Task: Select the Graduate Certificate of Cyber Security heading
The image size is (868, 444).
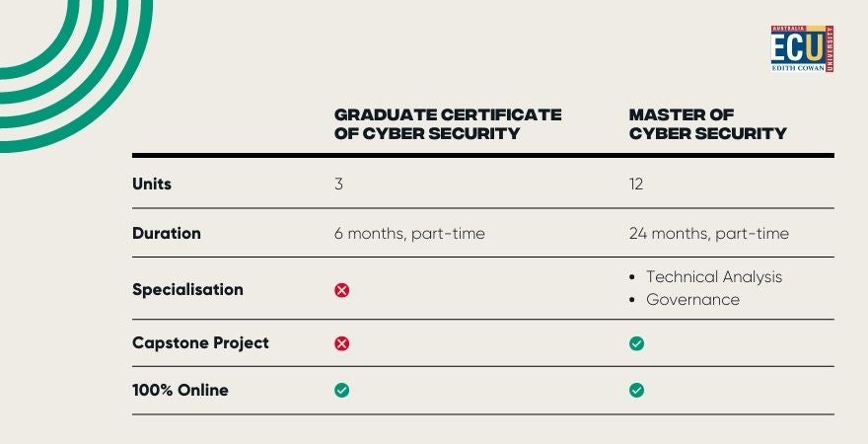Action: [448, 124]
